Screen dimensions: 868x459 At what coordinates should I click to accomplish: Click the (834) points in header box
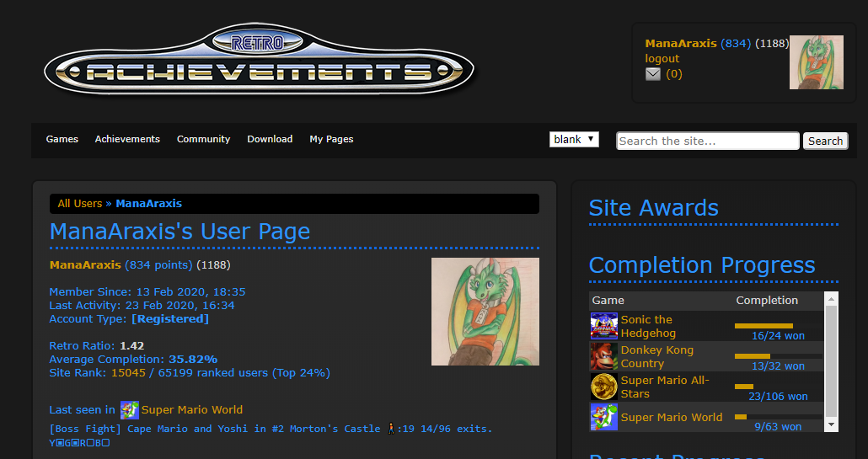pyautogui.click(x=736, y=43)
